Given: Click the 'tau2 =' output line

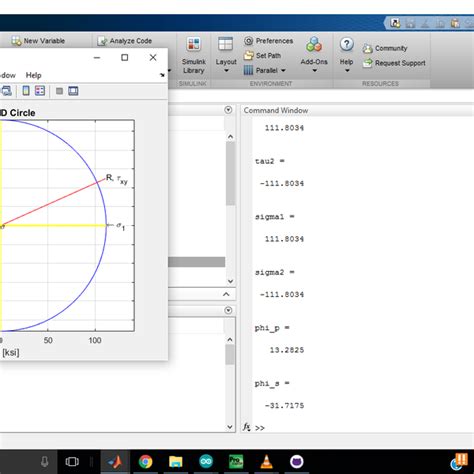Looking at the screenshot, I should pyautogui.click(x=270, y=161).
